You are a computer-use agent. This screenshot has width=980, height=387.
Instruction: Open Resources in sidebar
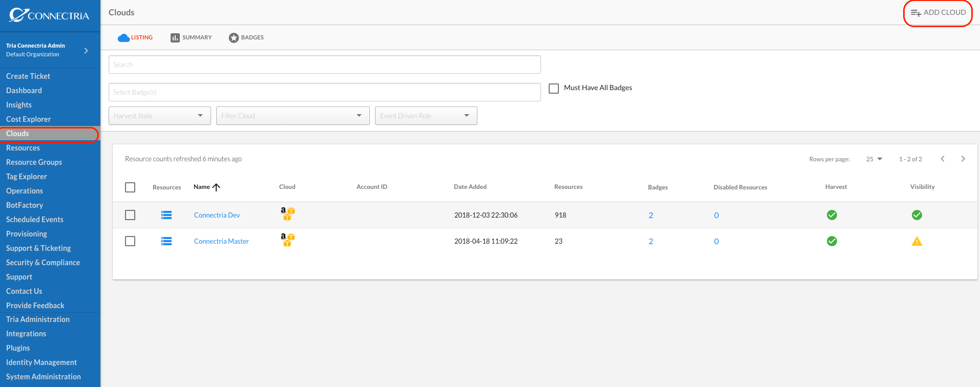click(23, 148)
